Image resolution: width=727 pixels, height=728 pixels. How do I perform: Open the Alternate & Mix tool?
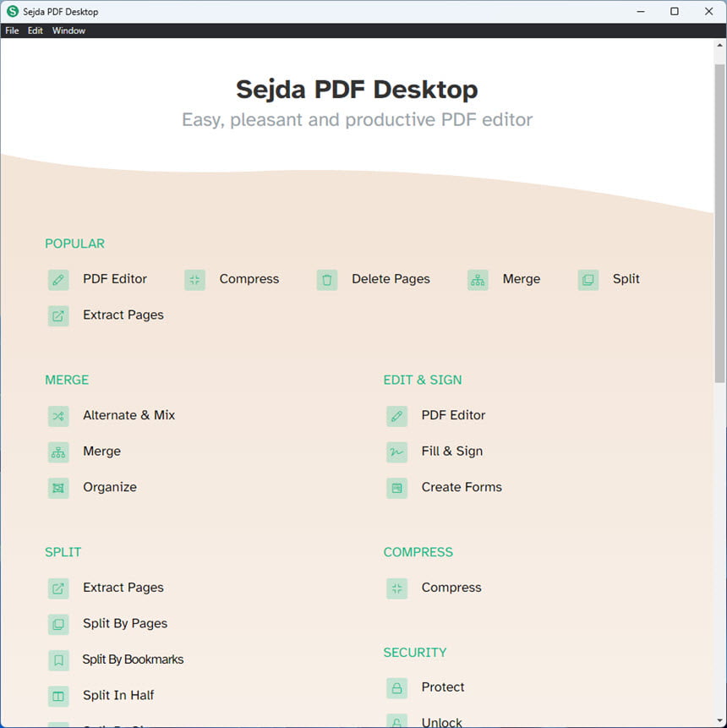point(129,415)
